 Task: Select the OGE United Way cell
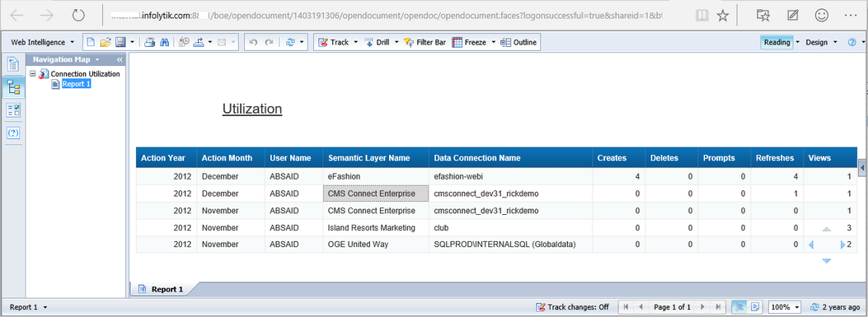[x=376, y=244]
